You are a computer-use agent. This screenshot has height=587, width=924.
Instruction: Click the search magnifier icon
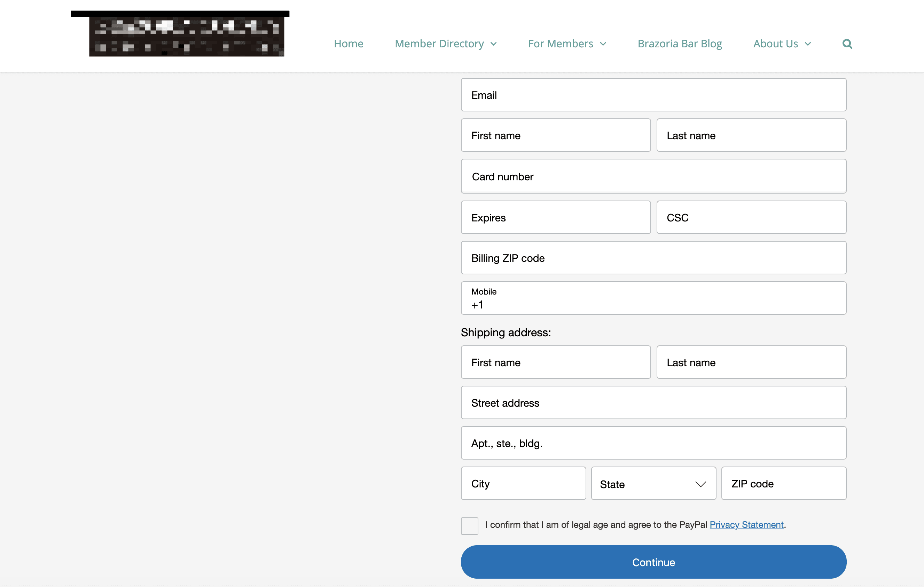[847, 44]
